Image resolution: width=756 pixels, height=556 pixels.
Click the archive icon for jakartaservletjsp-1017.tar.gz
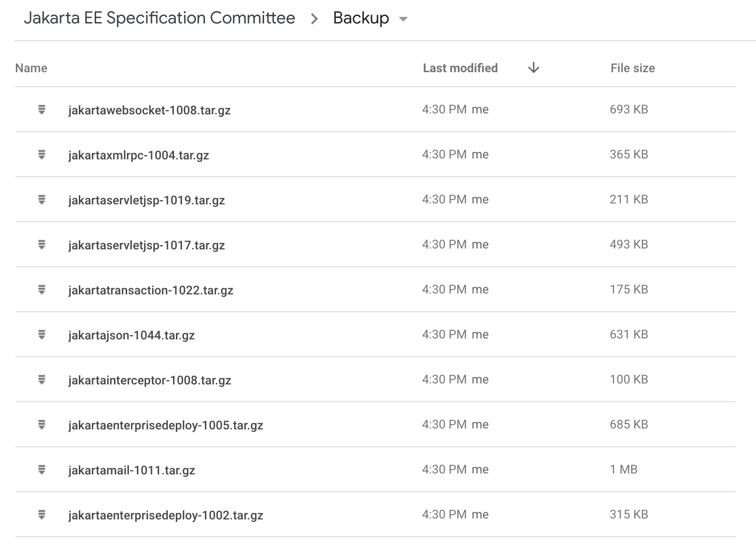pos(42,245)
